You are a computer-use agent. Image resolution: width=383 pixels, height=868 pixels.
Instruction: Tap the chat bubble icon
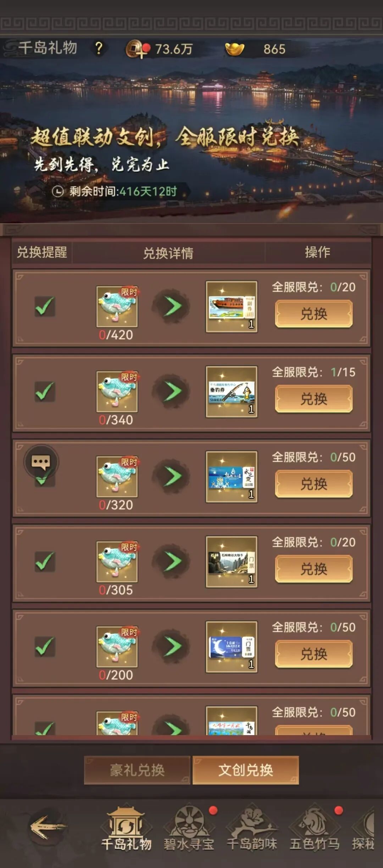[x=41, y=462]
